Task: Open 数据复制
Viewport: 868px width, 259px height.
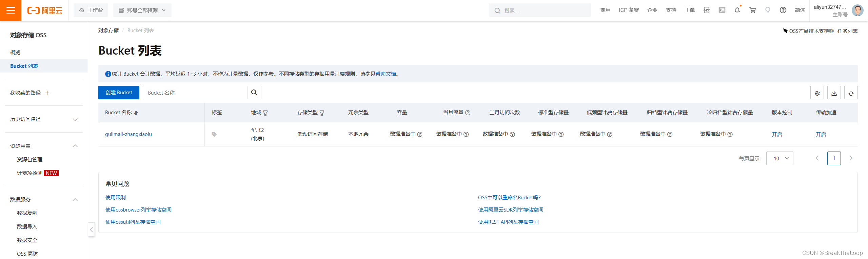Action: 27,213
